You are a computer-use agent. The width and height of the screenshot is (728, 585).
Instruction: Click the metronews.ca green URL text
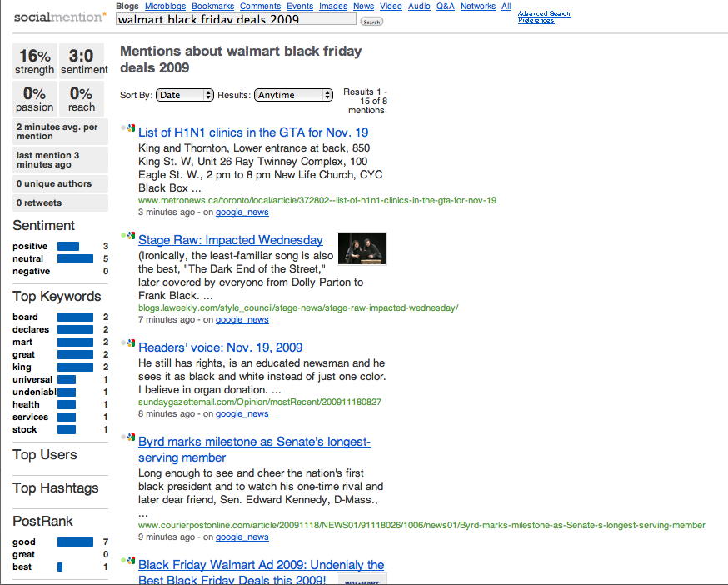[x=317, y=201]
